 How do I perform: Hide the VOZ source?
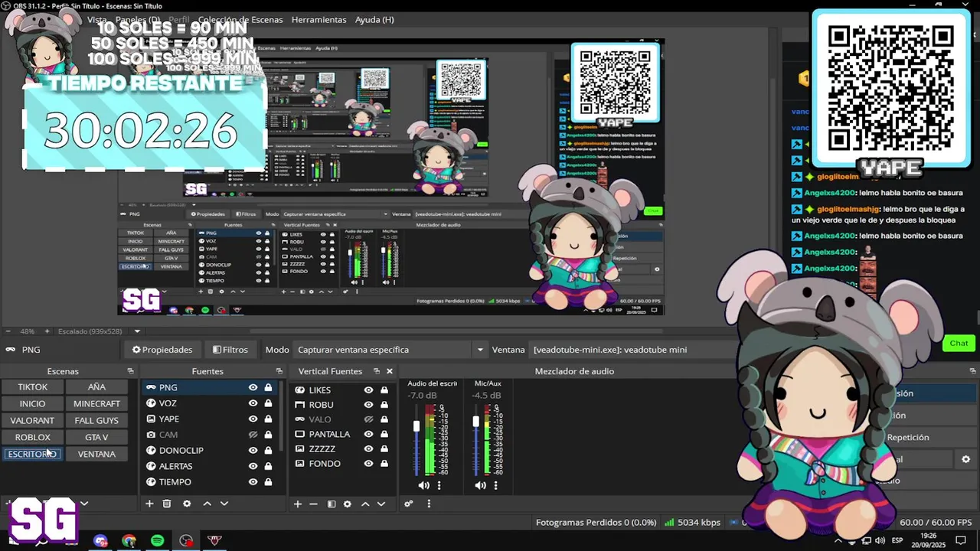tap(253, 403)
